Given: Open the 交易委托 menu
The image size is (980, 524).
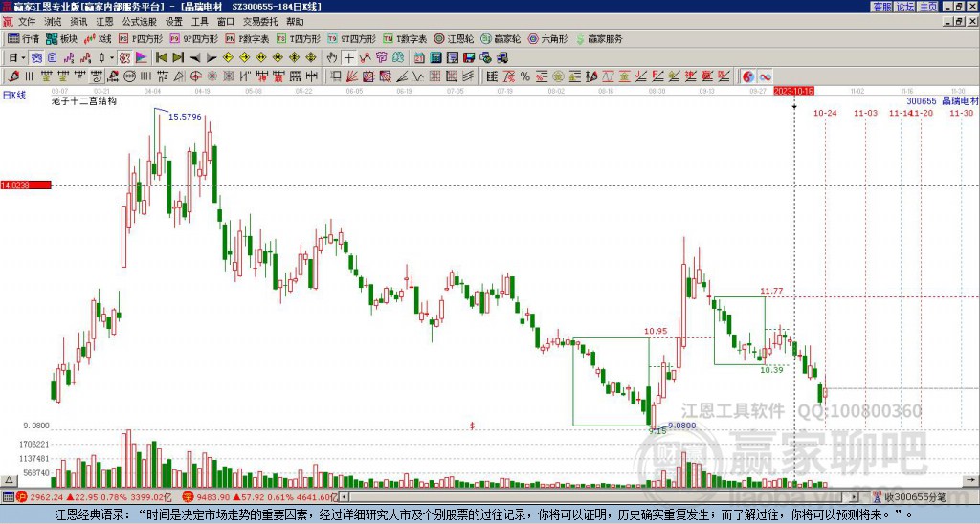Looking at the screenshot, I should click(260, 22).
